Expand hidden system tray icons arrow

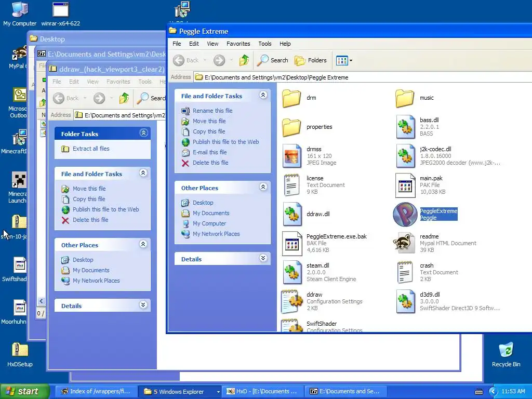click(x=493, y=392)
